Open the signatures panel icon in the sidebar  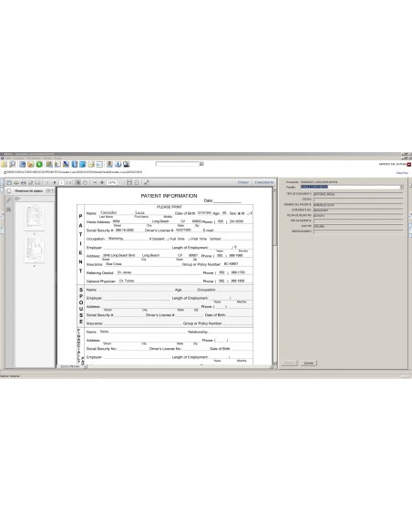click(9, 210)
